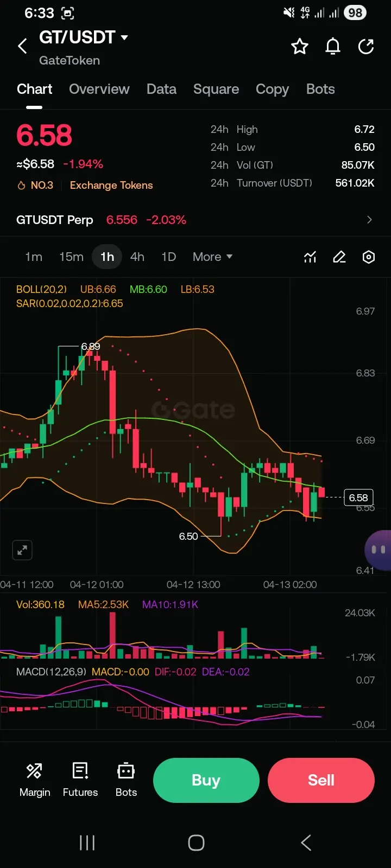Open the drawing tools pencil icon
The width and height of the screenshot is (391, 868).
tap(339, 257)
